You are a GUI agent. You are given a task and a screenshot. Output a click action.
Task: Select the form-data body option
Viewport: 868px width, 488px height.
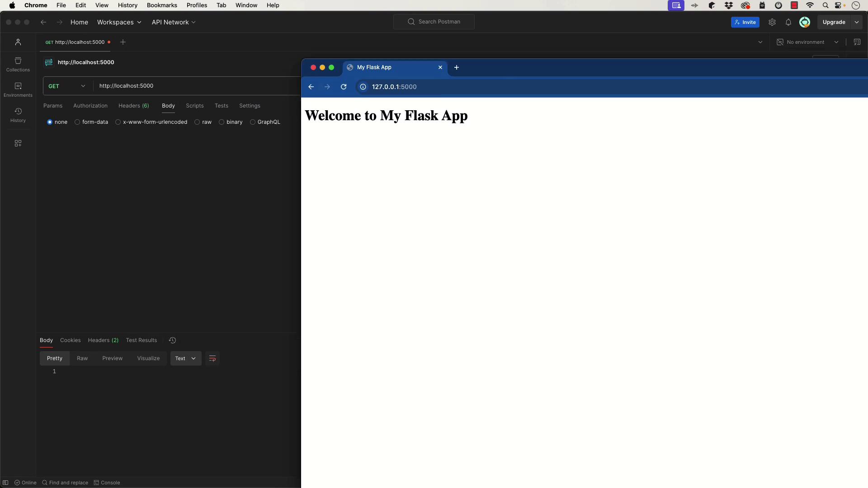point(78,122)
